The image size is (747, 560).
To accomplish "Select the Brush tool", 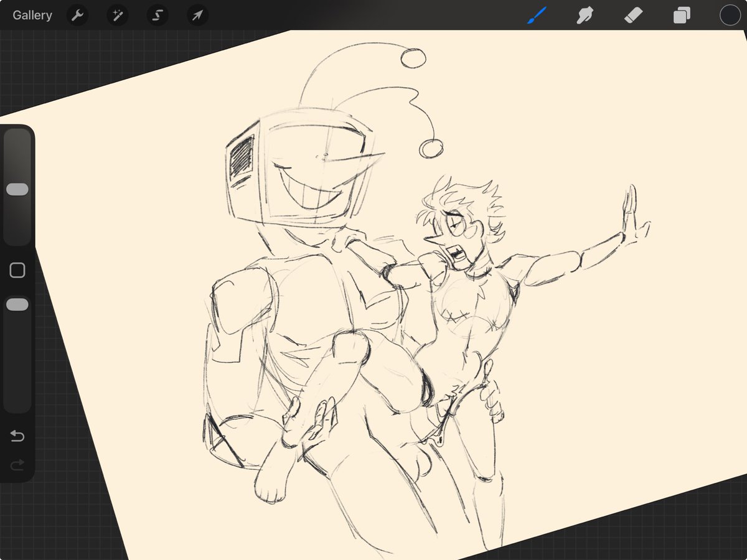I will click(x=537, y=15).
